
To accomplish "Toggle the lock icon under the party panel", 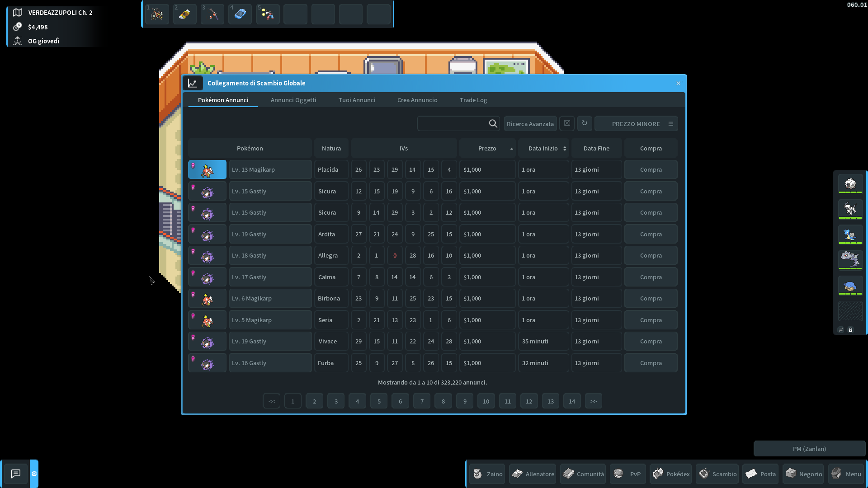I will click(x=850, y=330).
